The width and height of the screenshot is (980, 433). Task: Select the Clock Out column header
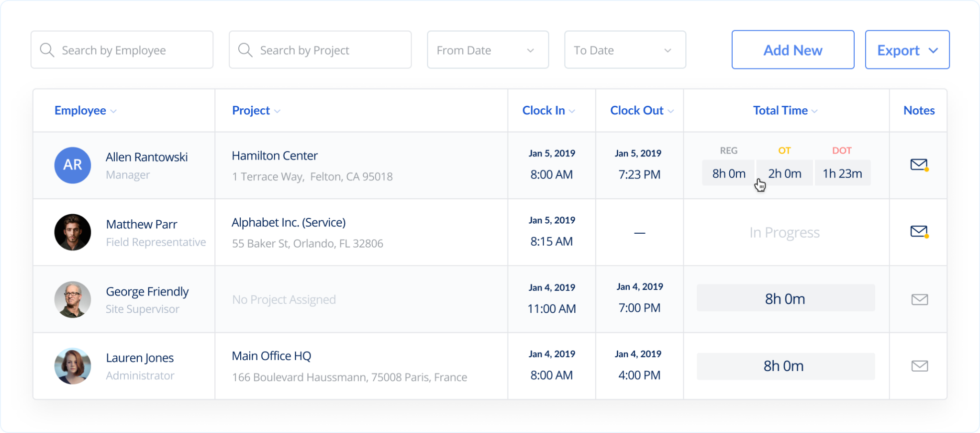(636, 110)
